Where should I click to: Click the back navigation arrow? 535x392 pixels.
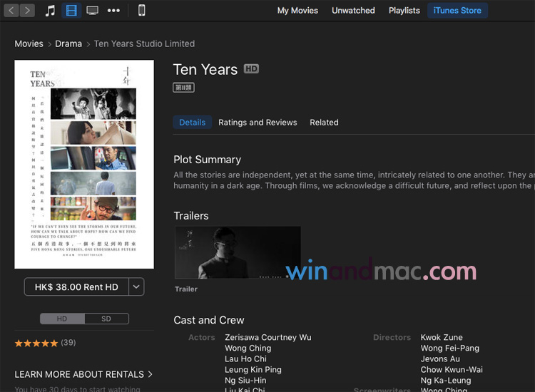click(11, 11)
